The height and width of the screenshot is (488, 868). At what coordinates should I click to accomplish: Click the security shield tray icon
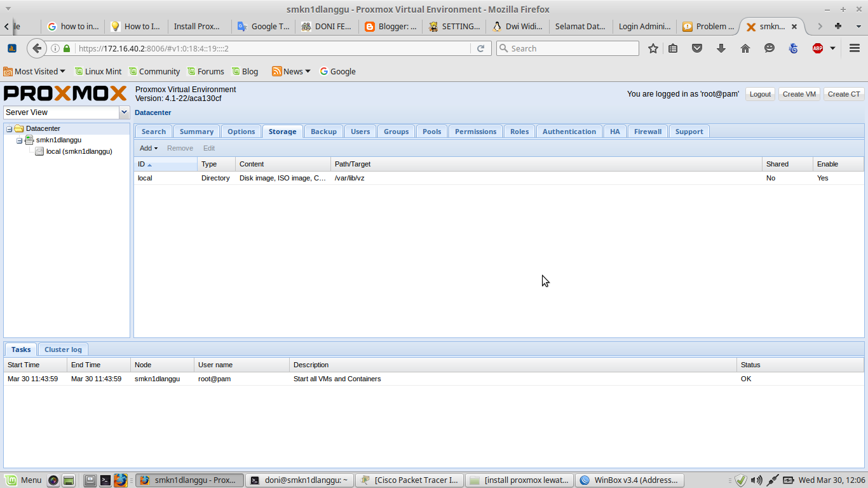pos(740,480)
